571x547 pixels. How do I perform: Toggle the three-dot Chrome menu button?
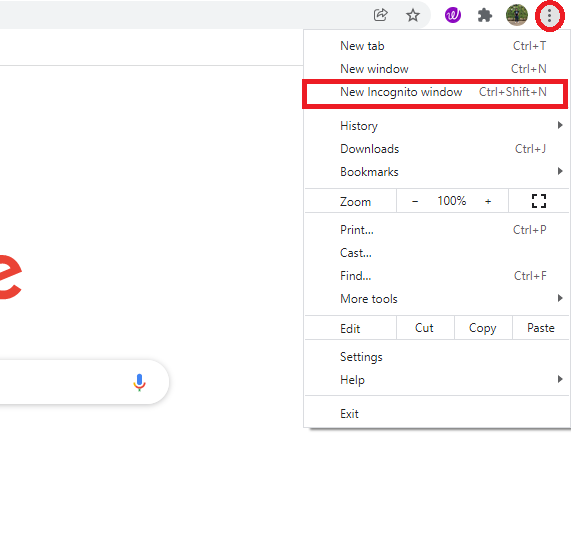[549, 16]
